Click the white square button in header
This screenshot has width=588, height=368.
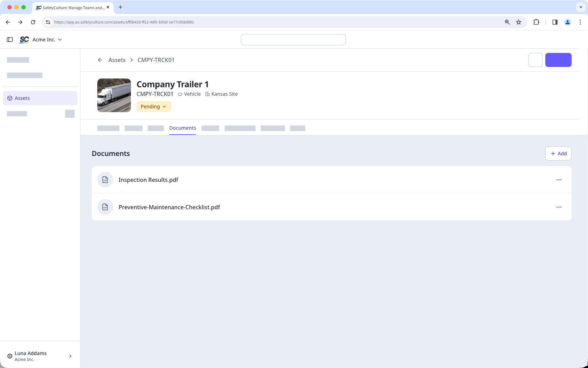pos(535,60)
